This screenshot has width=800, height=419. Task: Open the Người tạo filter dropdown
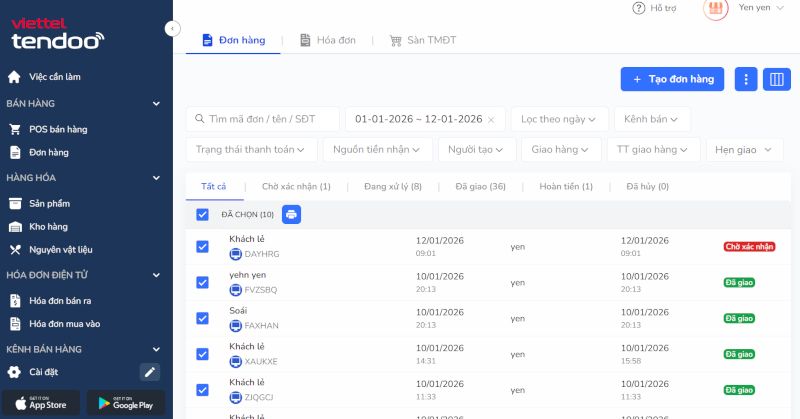point(476,149)
